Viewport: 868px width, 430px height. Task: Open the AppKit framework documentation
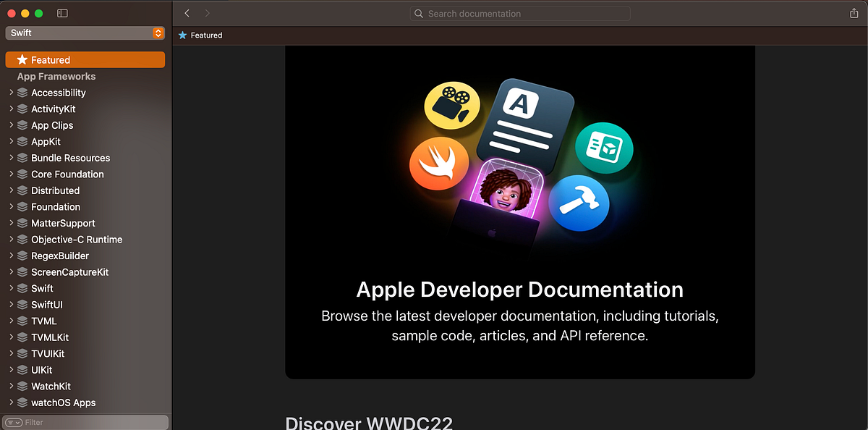pyautogui.click(x=45, y=141)
